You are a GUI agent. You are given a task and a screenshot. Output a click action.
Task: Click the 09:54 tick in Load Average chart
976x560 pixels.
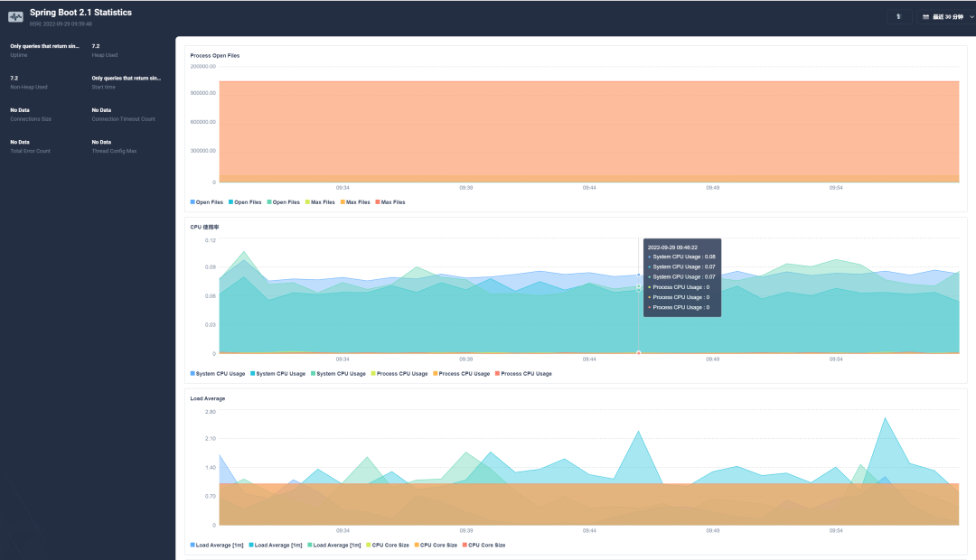[x=835, y=531]
